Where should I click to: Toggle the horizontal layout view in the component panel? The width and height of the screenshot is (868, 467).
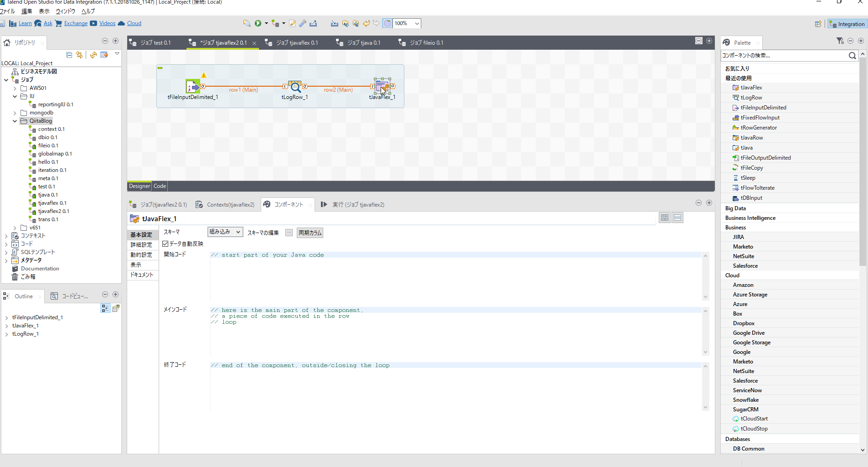click(664, 218)
